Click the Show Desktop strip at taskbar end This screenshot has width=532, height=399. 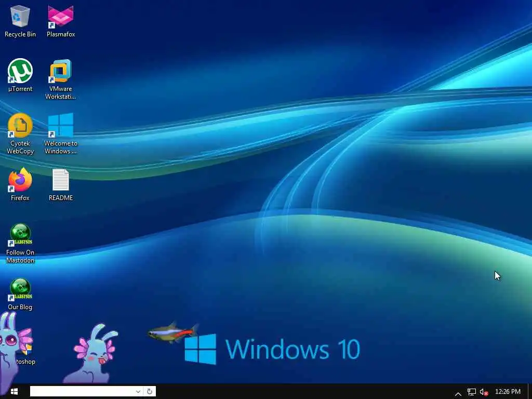click(529, 392)
